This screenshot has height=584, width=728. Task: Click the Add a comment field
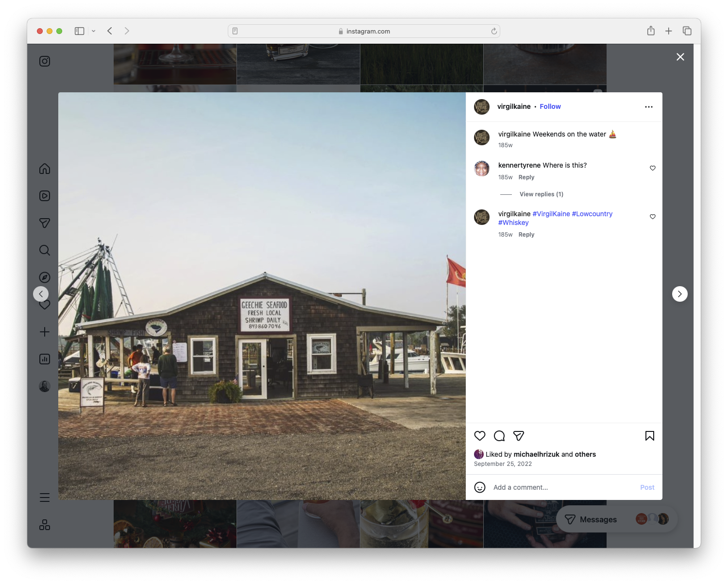click(521, 487)
